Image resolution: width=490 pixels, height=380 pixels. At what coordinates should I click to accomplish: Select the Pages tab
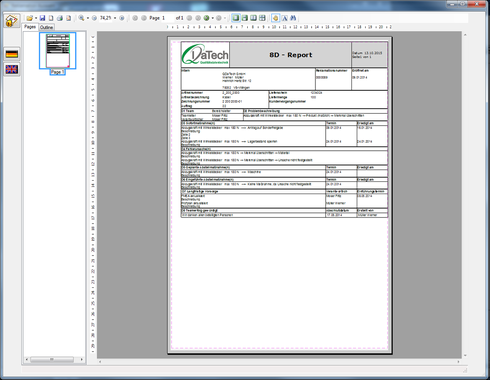pyautogui.click(x=30, y=27)
